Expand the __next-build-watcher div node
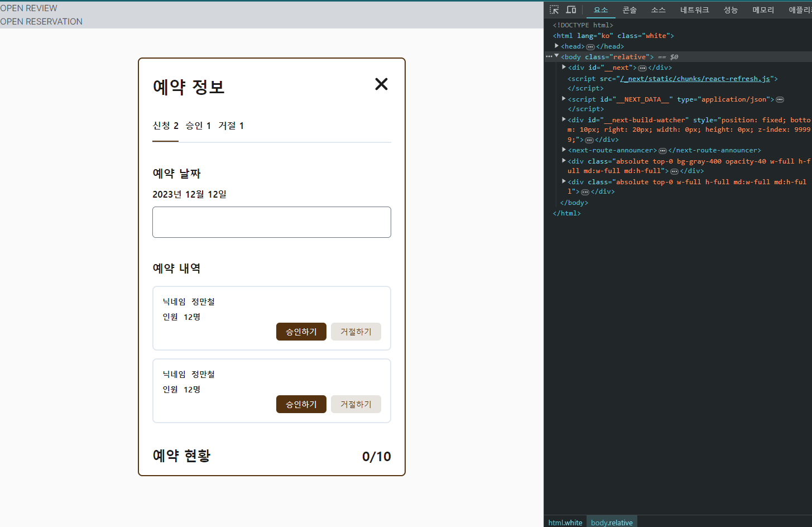 coord(564,119)
